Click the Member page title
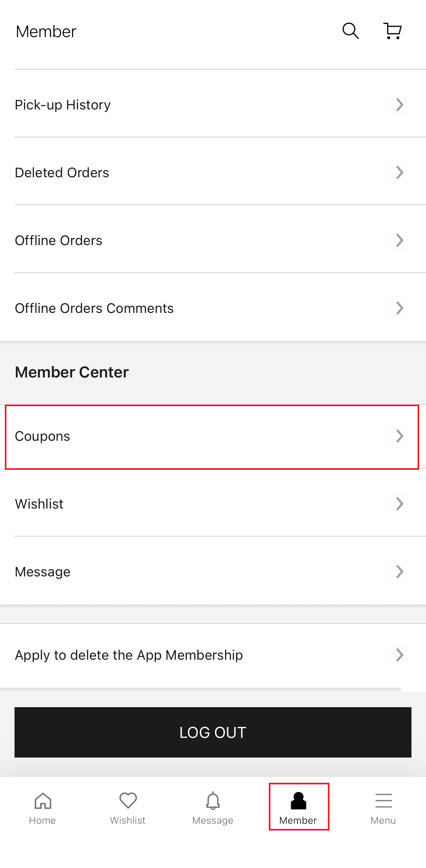This screenshot has height=868, width=426. [x=46, y=32]
